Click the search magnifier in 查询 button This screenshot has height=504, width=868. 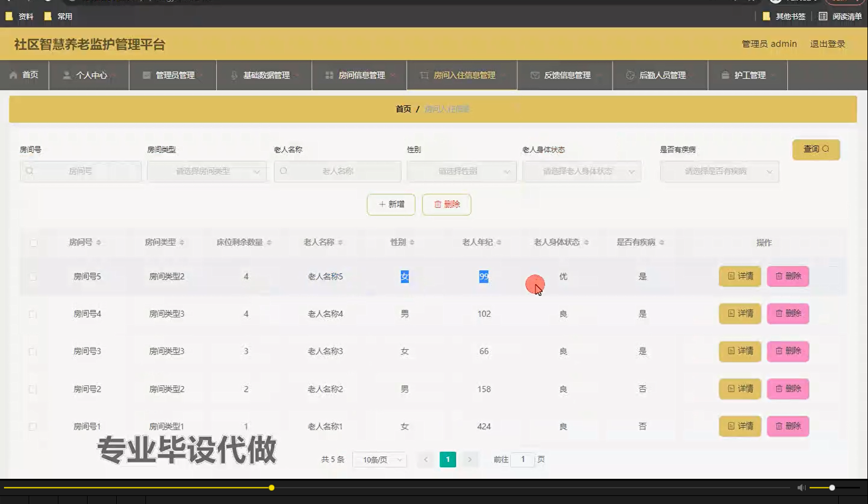pos(825,148)
